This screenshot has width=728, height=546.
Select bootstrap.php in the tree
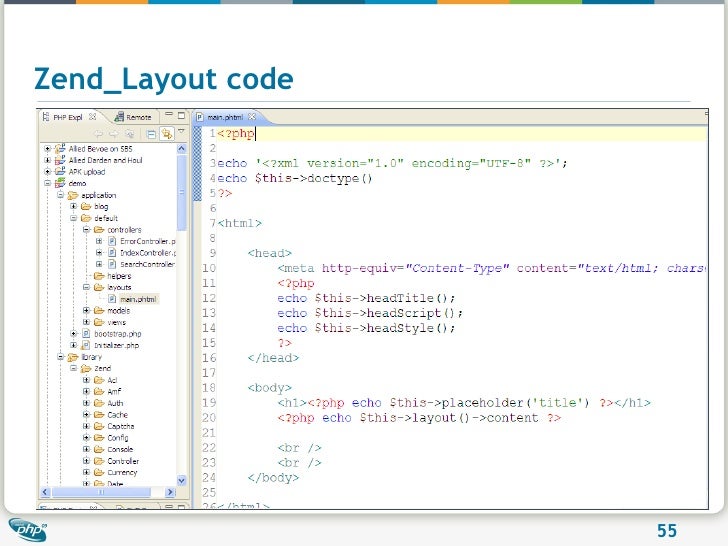(x=117, y=334)
